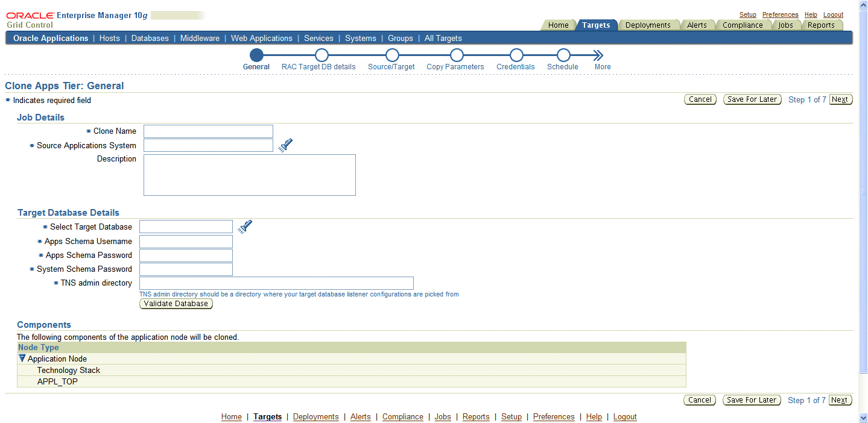Select Middleware in the subtab bar
868x423 pixels.
[200, 38]
